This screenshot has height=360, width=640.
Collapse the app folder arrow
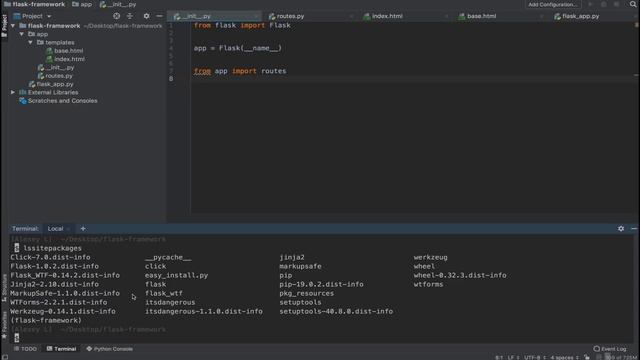click(x=22, y=34)
